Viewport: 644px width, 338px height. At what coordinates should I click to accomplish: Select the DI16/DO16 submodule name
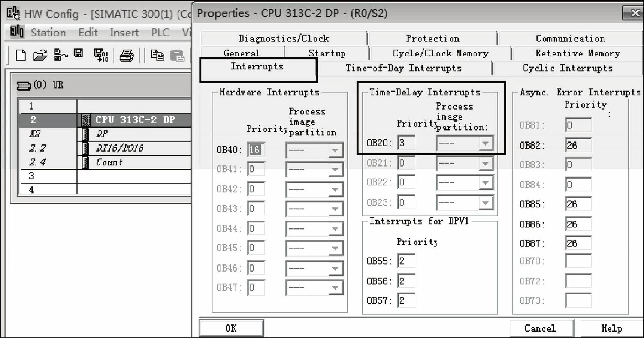[120, 148]
